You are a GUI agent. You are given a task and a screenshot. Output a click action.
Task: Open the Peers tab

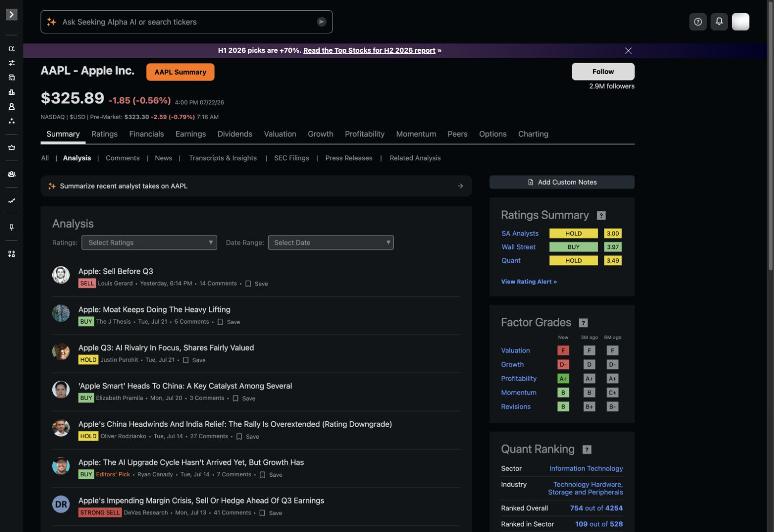click(458, 134)
